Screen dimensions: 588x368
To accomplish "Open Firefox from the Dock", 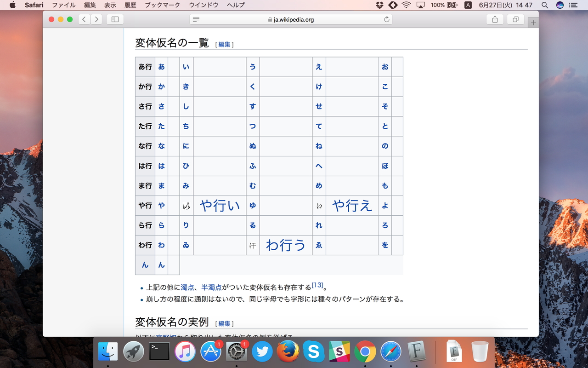I will pyautogui.click(x=288, y=353).
